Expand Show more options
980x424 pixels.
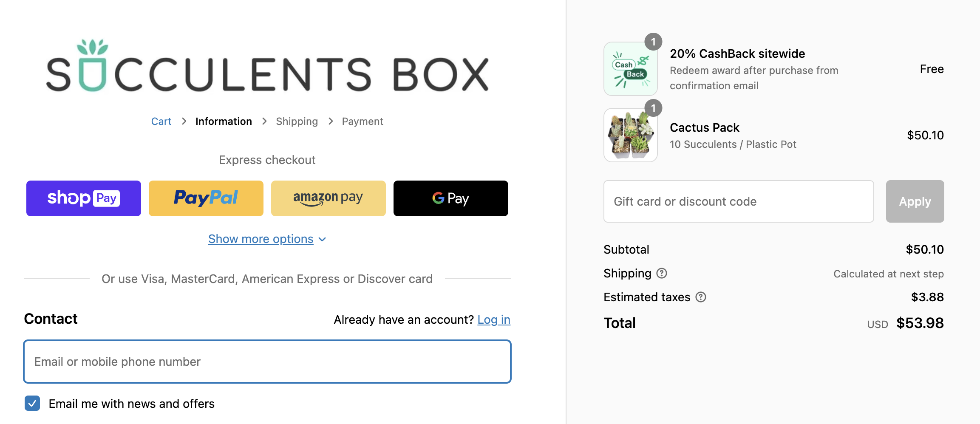(x=261, y=239)
